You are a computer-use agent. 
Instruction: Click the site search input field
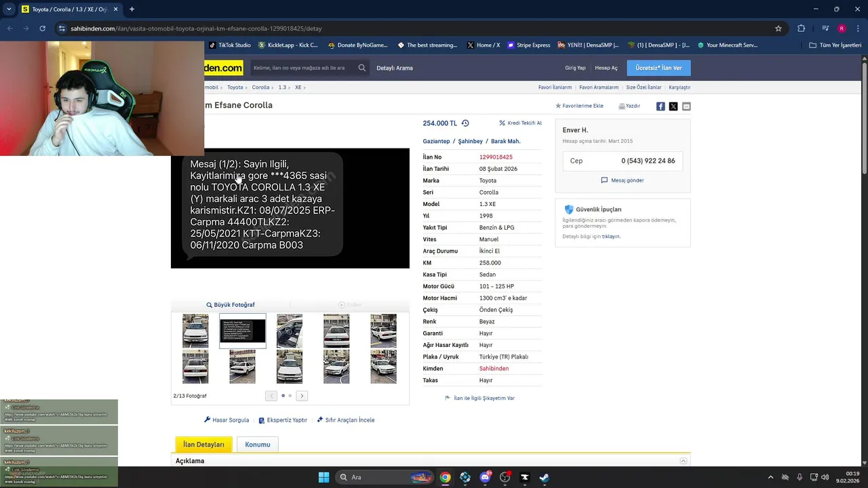tap(302, 68)
